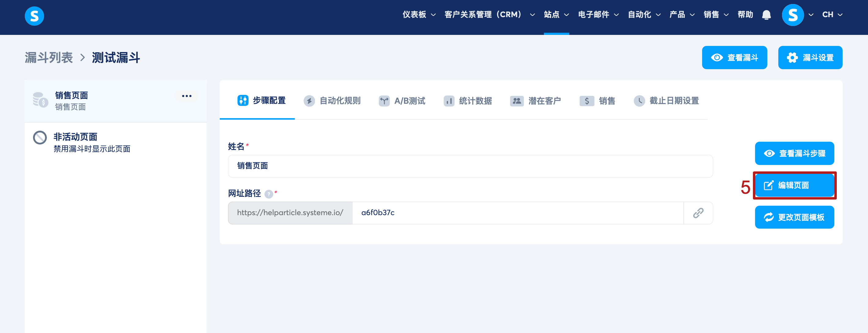Click the 漏斗设置 gear button

tap(810, 58)
